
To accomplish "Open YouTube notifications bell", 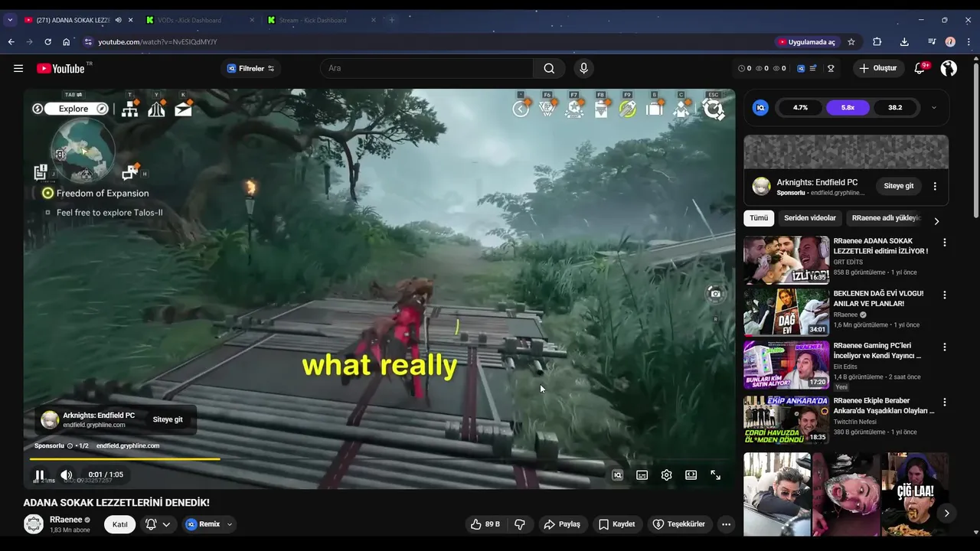I will [x=920, y=68].
